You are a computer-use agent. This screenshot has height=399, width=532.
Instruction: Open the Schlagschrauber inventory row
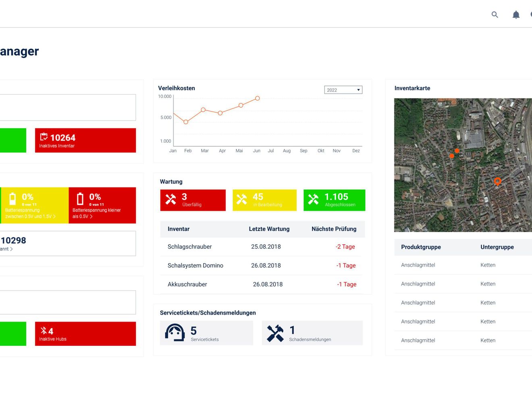coord(262,247)
